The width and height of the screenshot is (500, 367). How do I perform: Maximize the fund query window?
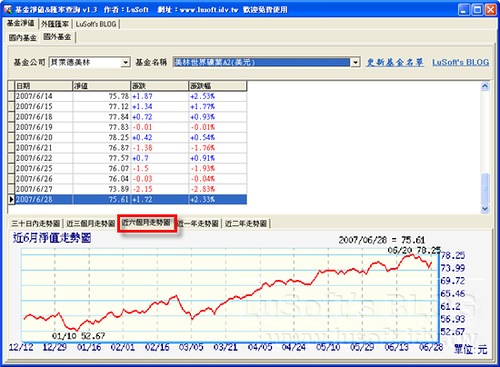(x=477, y=10)
